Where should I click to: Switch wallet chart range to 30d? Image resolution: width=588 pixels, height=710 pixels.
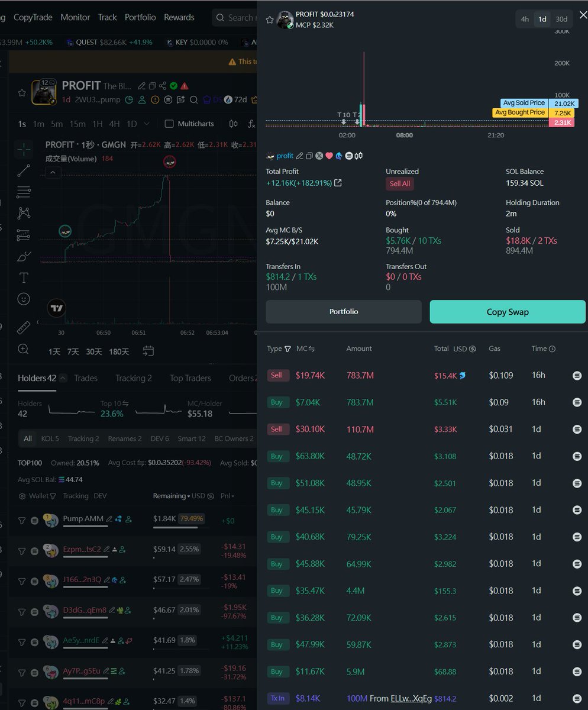(561, 19)
